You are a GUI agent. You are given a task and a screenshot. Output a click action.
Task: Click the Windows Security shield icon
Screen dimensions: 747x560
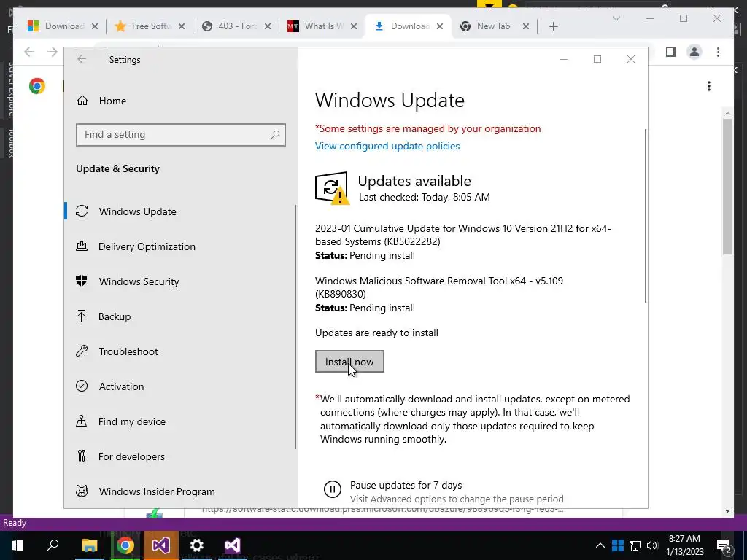[82, 281]
